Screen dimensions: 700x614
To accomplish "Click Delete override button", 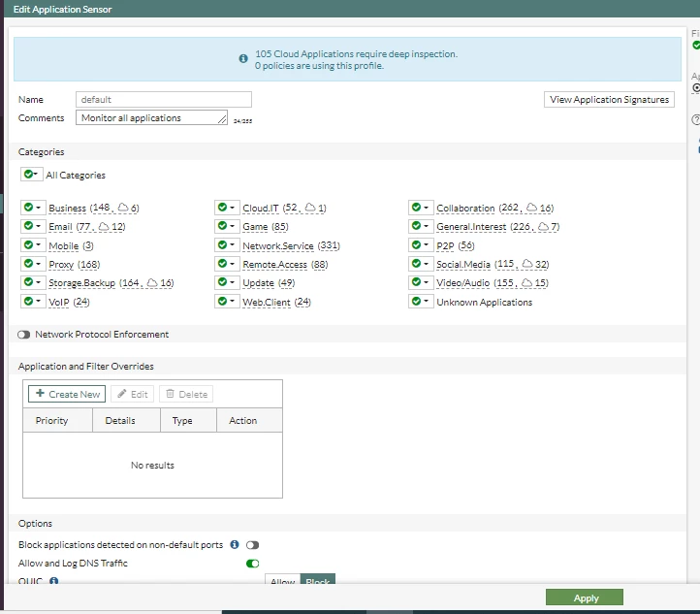I will (186, 394).
